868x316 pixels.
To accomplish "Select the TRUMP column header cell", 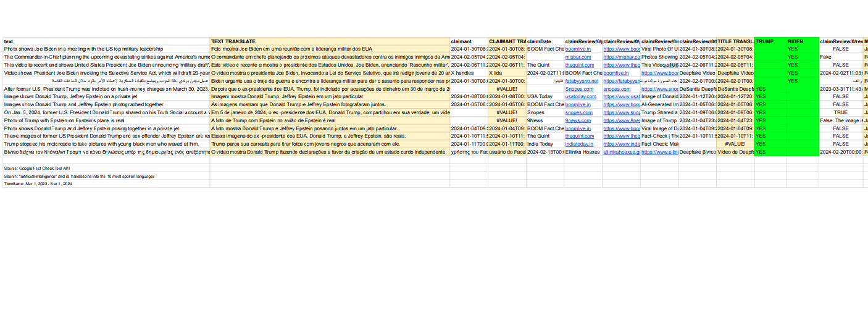I will 770,41.
